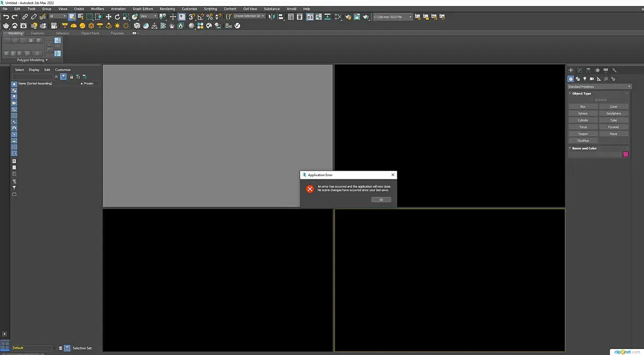The image size is (644, 355).
Task: Click the Sphere primitive button
Action: (x=583, y=113)
